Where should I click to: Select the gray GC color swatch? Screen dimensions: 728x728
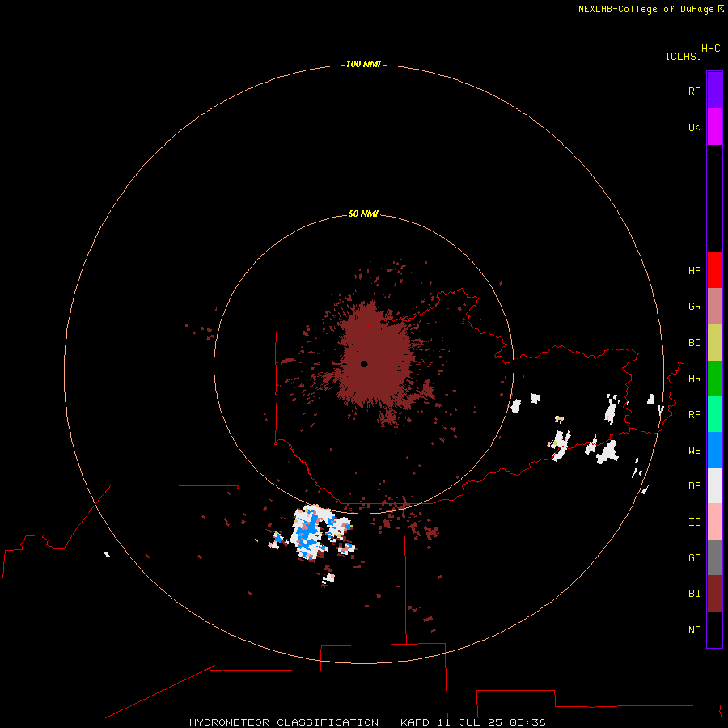(x=714, y=557)
